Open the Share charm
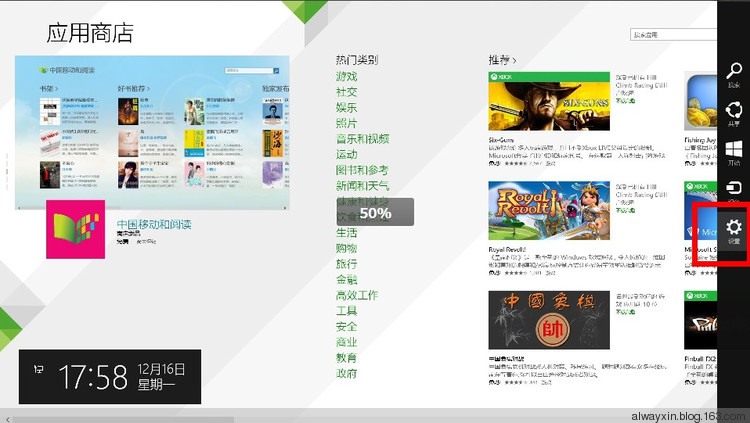Image resolution: width=750 pixels, height=423 pixels. pyautogui.click(x=734, y=113)
